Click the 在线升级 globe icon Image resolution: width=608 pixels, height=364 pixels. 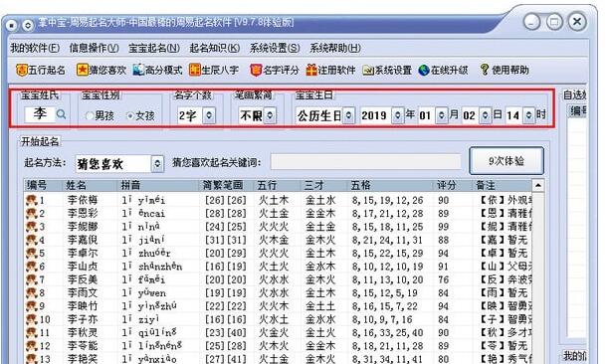point(424,71)
